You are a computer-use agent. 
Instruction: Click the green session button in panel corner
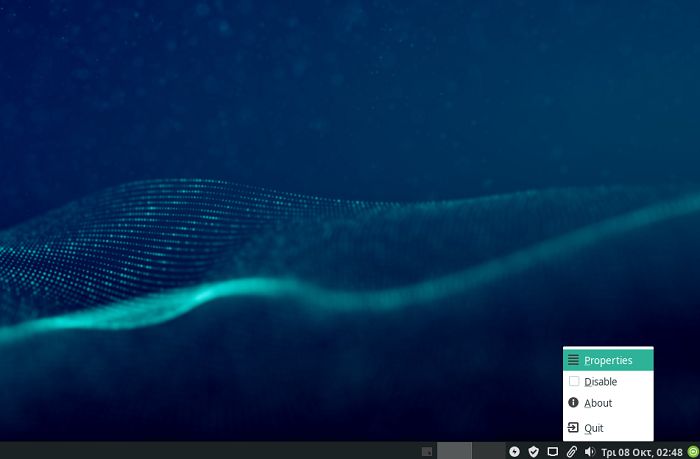[693, 452]
